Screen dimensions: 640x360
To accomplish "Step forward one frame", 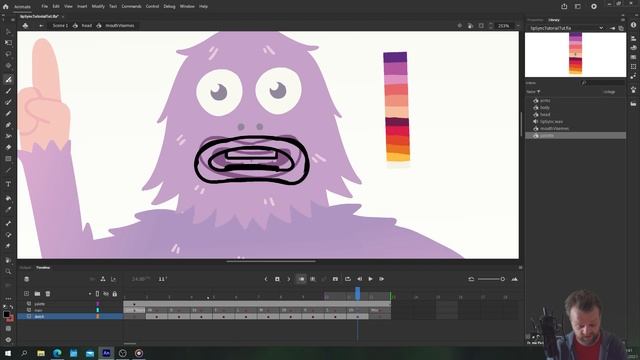I will [x=381, y=279].
